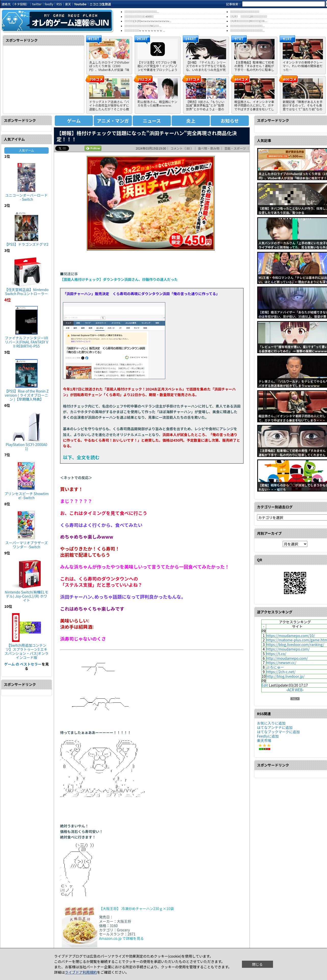This screenshot has height=980, width=327.
Task: Click the 楽天市場 link in RSS section
Action: 264,741
